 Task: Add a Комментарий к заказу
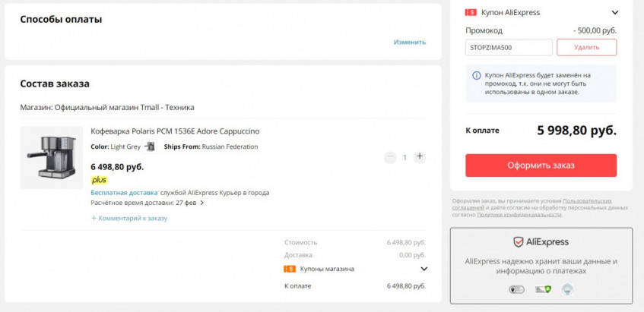[x=129, y=218]
